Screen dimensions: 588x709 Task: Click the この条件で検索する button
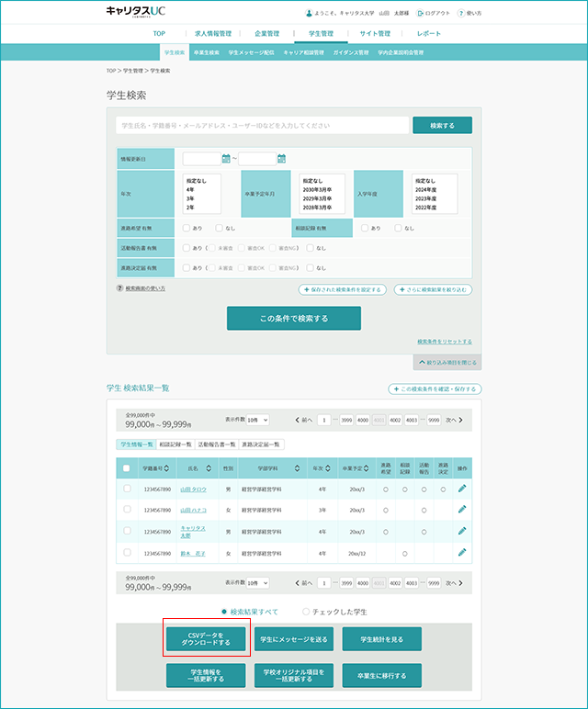294,319
